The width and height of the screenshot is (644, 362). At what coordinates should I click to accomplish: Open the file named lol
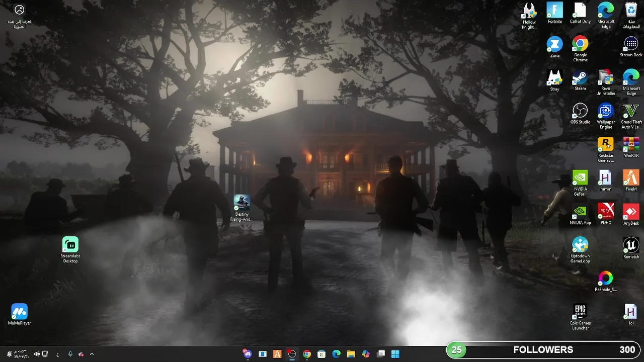pos(631,315)
